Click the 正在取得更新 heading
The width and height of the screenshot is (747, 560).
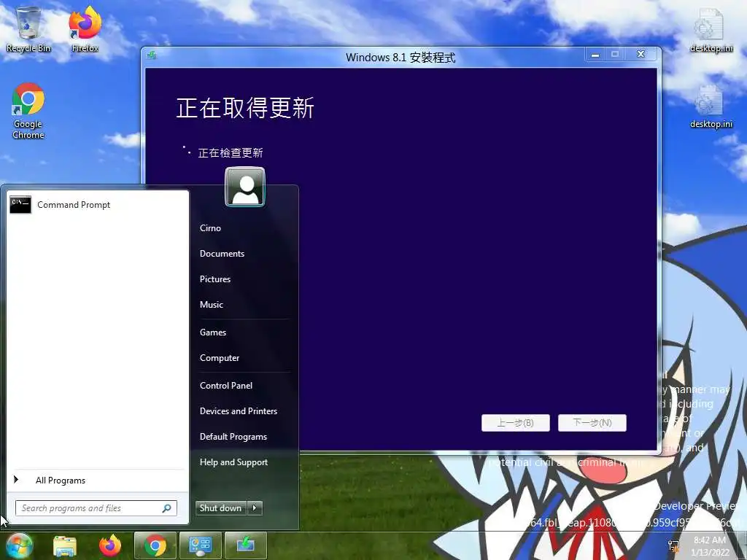[x=245, y=108]
